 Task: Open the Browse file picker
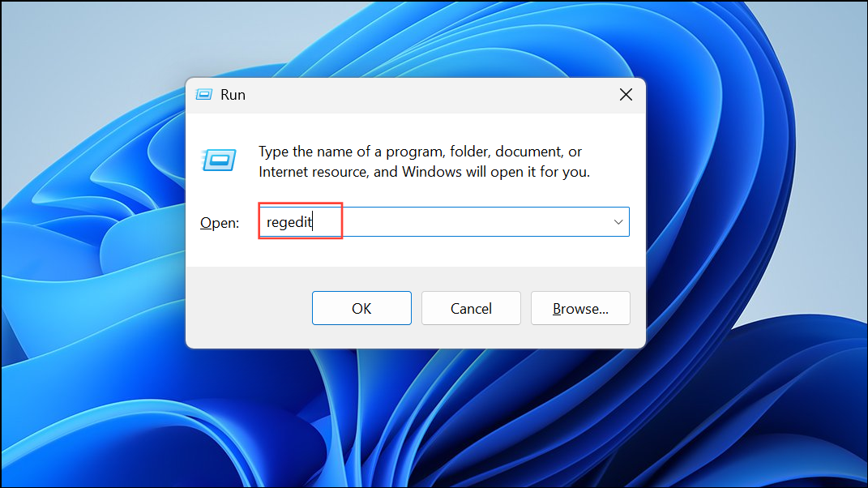[580, 308]
